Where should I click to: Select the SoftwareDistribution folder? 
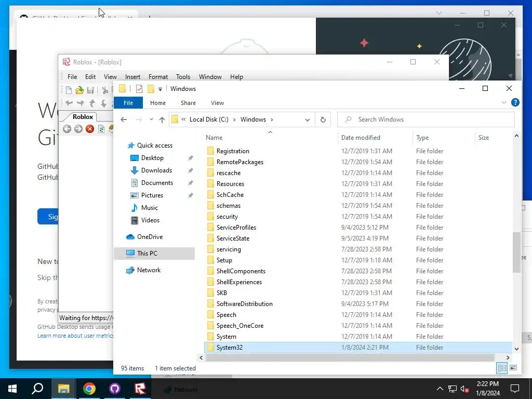(244, 303)
